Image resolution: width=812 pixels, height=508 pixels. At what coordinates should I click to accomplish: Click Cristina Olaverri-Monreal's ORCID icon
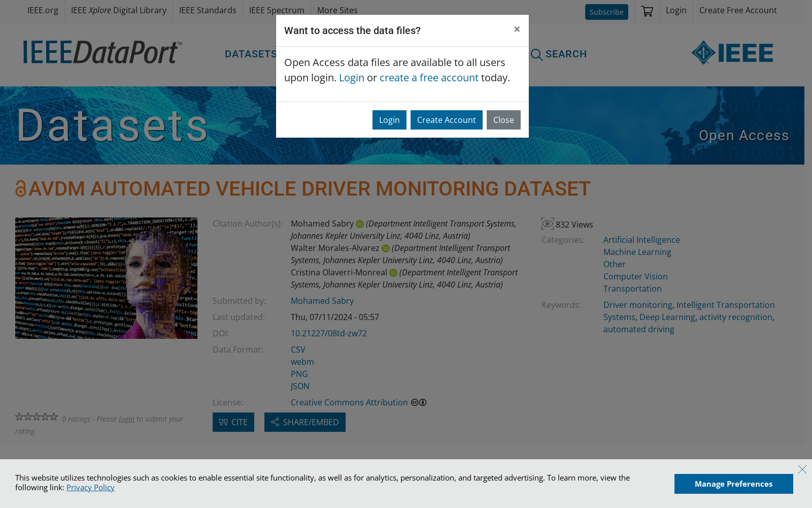point(393,273)
